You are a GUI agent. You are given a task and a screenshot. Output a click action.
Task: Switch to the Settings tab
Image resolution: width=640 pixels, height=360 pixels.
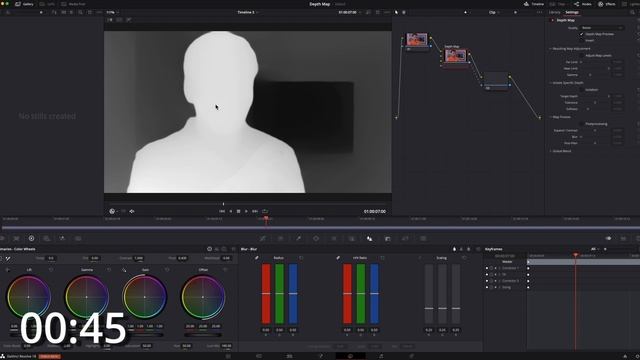click(572, 12)
